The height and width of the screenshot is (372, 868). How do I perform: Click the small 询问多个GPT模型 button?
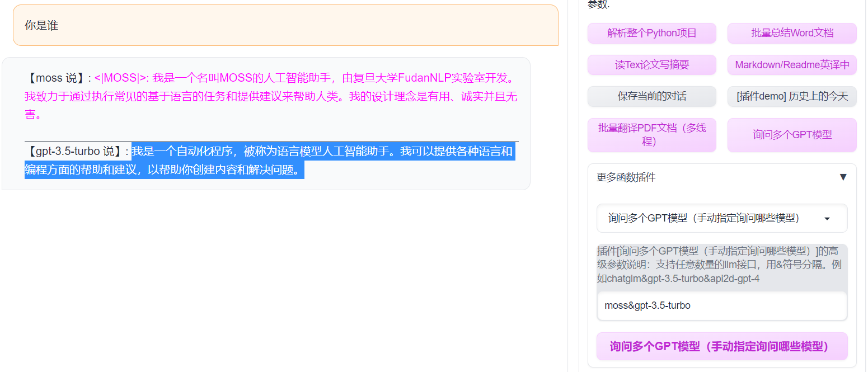click(792, 135)
